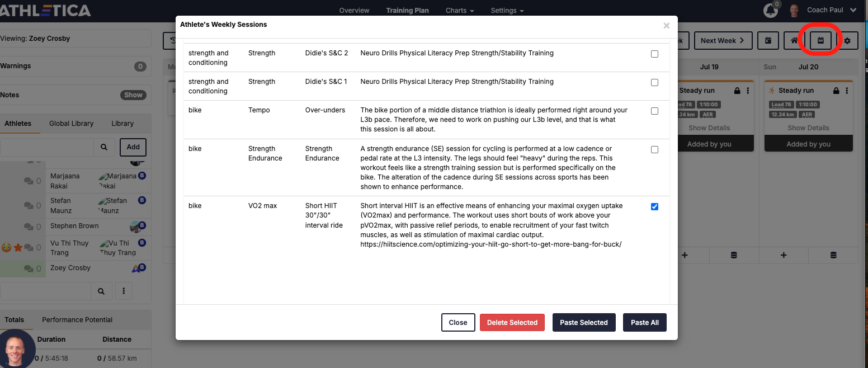
Task: Click the calendar icon left of the gear
Action: coord(821,40)
